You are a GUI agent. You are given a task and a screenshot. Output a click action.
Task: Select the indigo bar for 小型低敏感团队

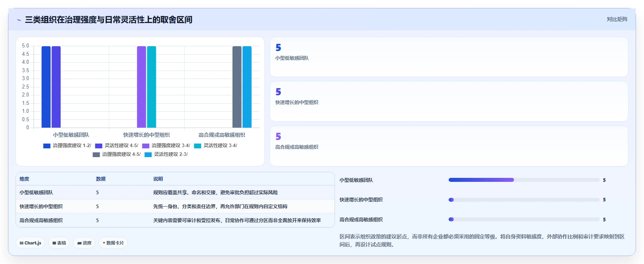click(56, 87)
